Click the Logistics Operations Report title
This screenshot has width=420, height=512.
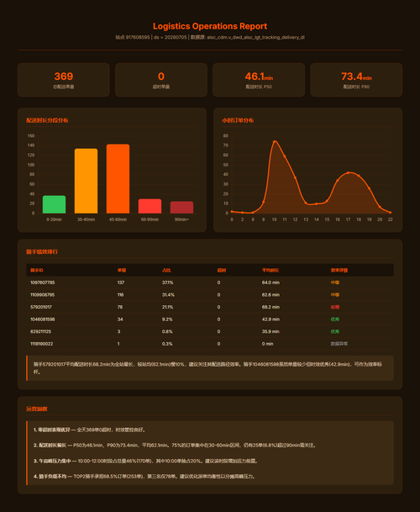point(210,26)
